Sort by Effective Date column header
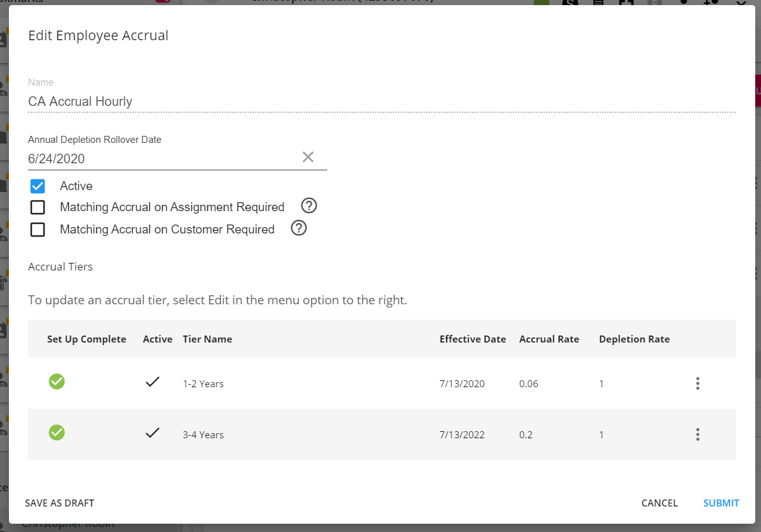Image resolution: width=761 pixels, height=532 pixels. coord(473,339)
